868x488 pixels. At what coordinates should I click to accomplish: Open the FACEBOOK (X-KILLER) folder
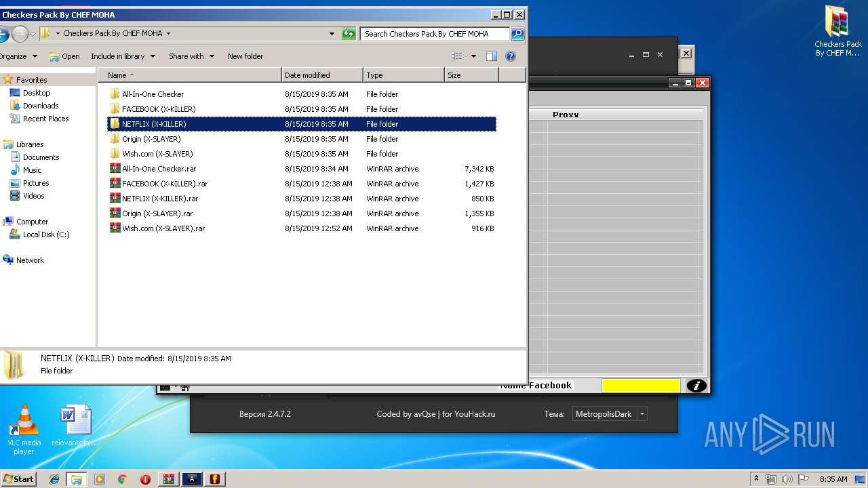pyautogui.click(x=158, y=109)
